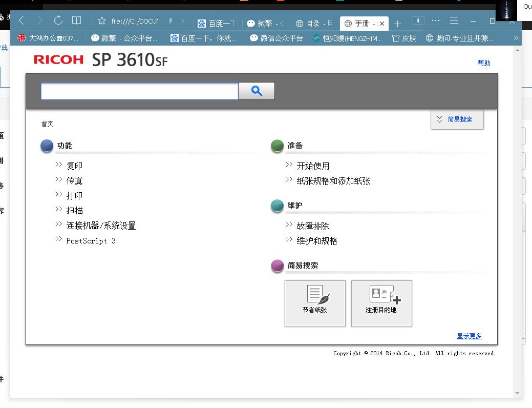Open the 大鸿办公 bookmark
The height and width of the screenshot is (408, 532).
click(48, 38)
